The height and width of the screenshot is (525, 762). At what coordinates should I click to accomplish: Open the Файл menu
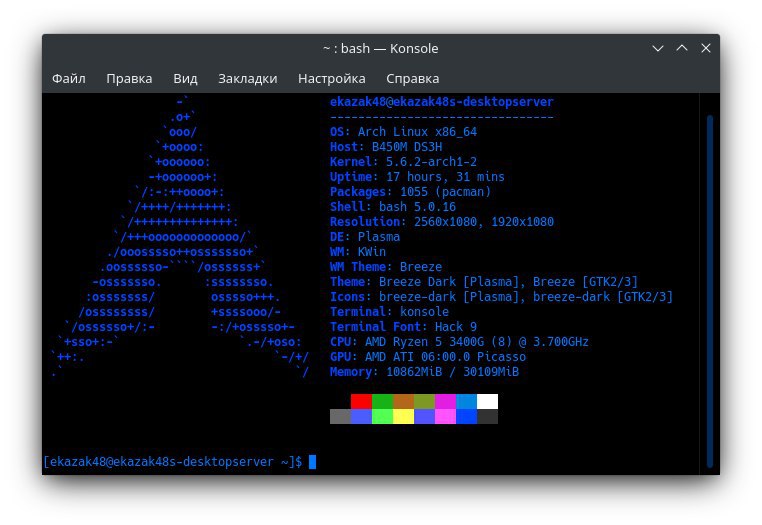[x=69, y=78]
